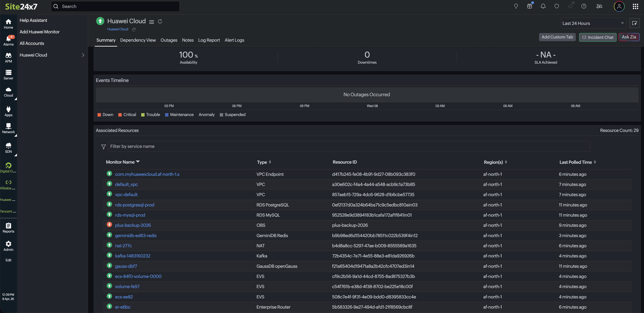
Task: Open the Outages tab
Action: [x=169, y=40]
